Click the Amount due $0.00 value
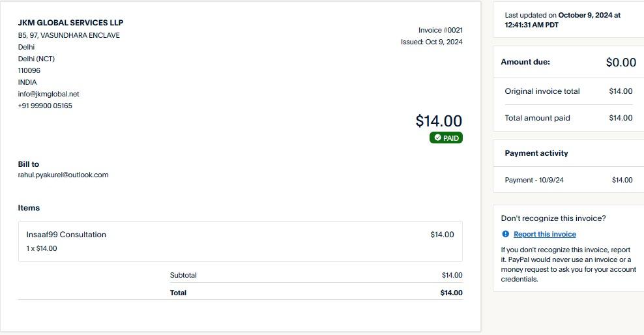Screen dimensions: 644x335 coord(621,63)
